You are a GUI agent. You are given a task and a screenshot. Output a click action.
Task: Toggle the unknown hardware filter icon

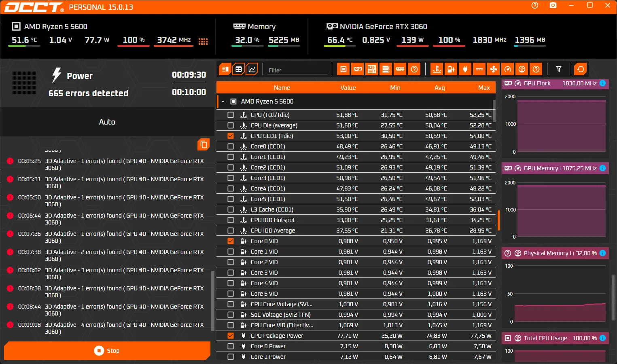tap(414, 69)
